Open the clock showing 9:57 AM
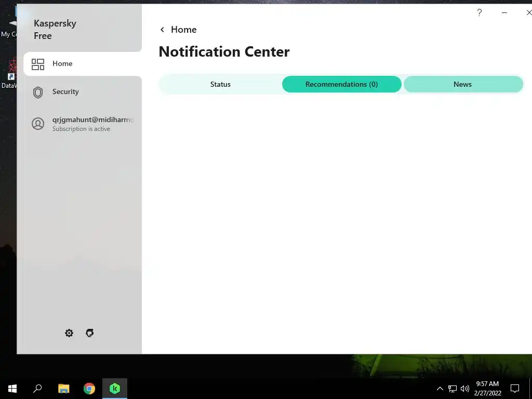 [x=487, y=389]
